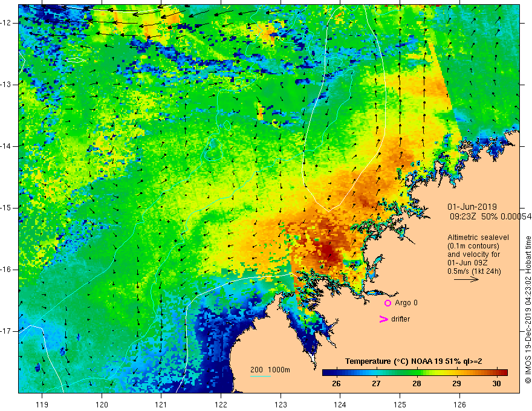
Task: Click the color bar label 28
Action: click(417, 384)
